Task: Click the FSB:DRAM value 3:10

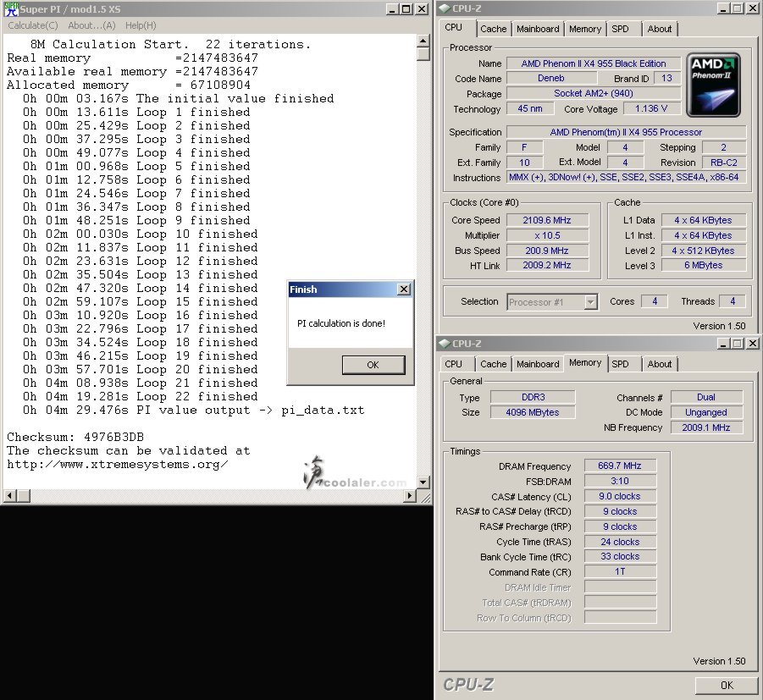Action: [x=620, y=481]
